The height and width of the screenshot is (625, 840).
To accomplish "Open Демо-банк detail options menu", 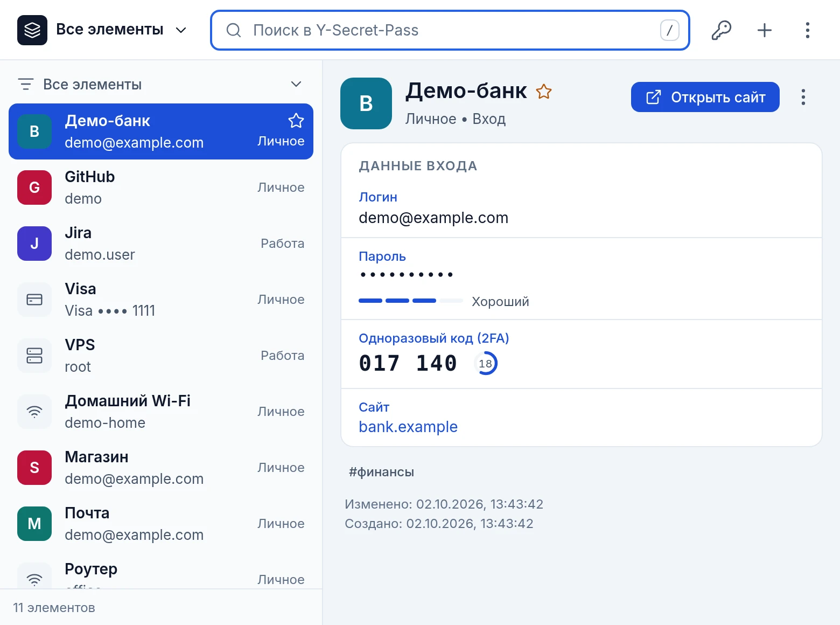I will point(803,97).
